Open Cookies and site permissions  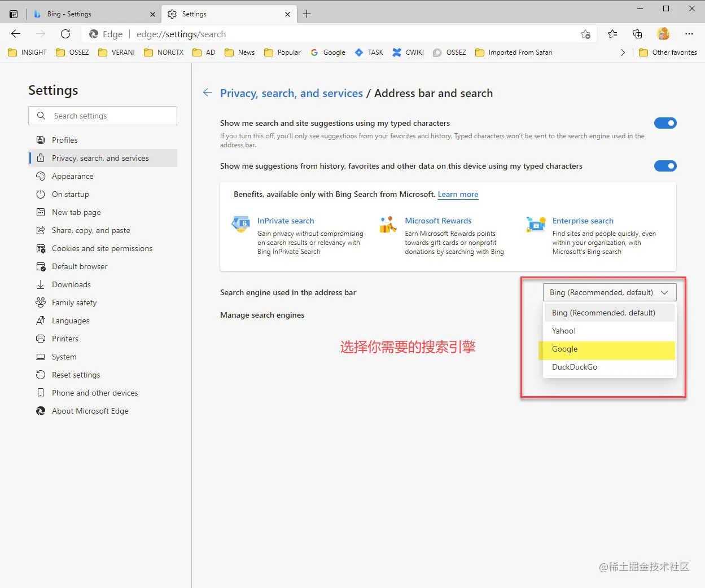pos(103,248)
